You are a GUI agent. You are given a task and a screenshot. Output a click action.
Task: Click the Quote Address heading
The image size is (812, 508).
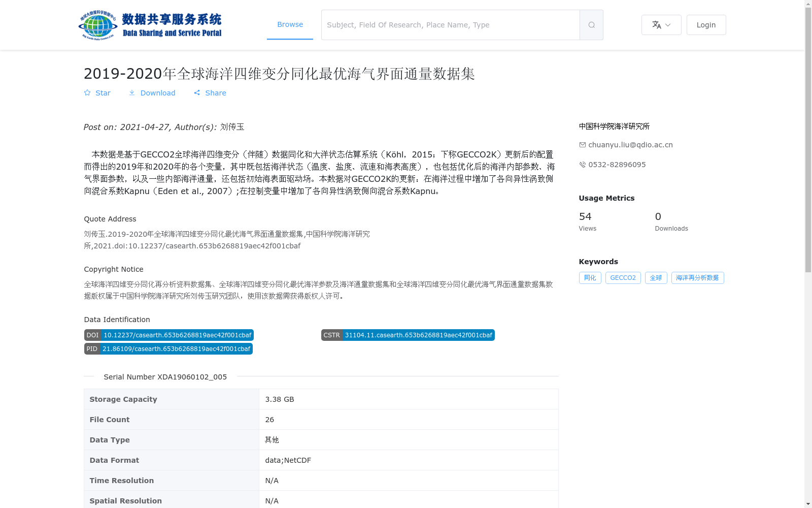click(110, 219)
